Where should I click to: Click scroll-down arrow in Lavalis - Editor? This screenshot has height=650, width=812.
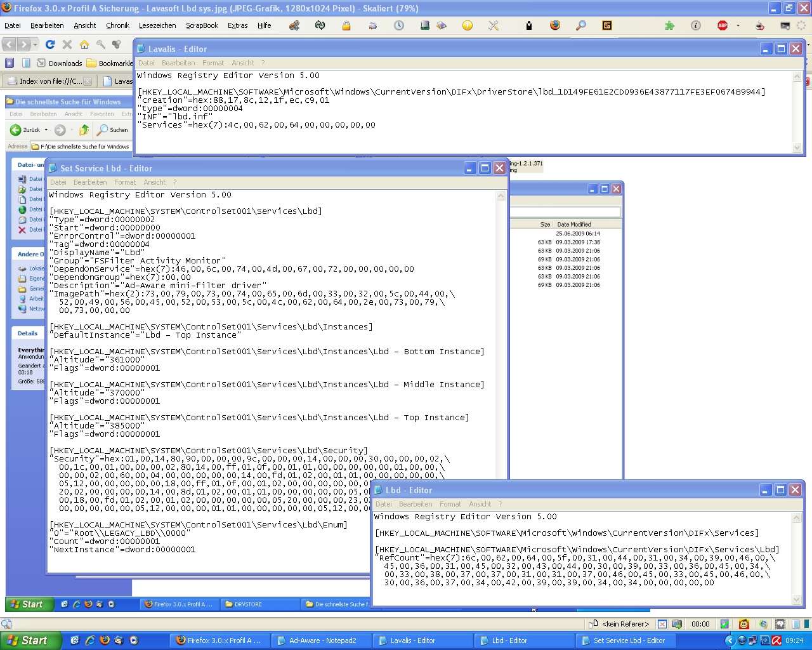pyautogui.click(x=797, y=147)
